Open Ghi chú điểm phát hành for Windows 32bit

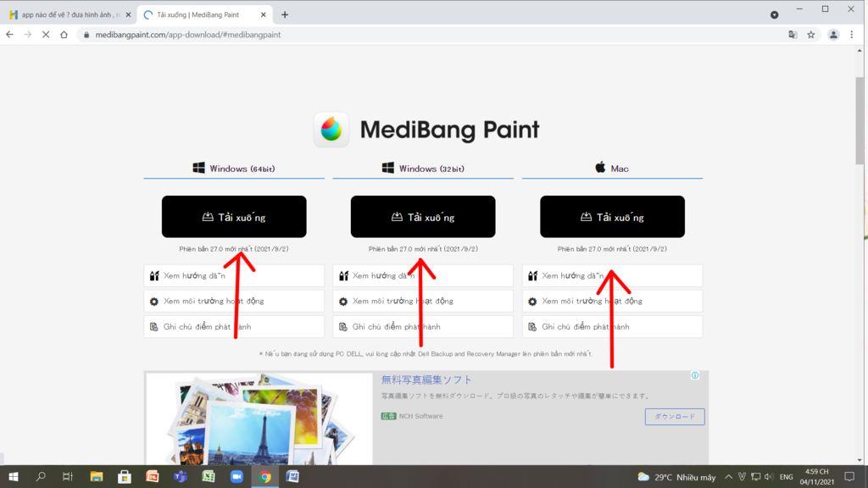423,326
